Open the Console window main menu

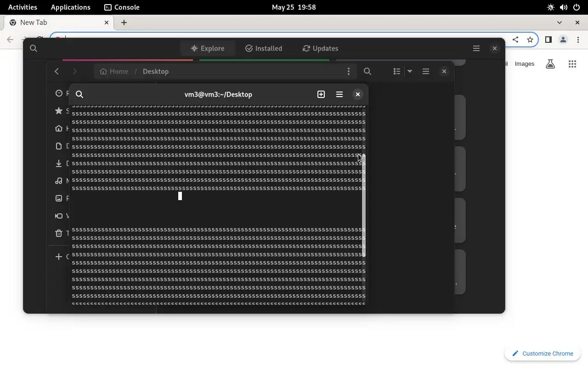(339, 94)
